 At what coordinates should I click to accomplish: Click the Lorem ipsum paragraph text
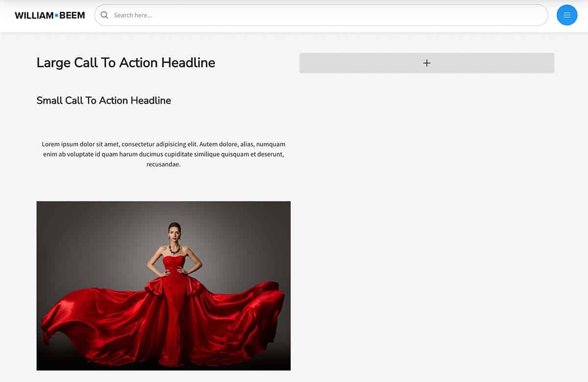164,154
